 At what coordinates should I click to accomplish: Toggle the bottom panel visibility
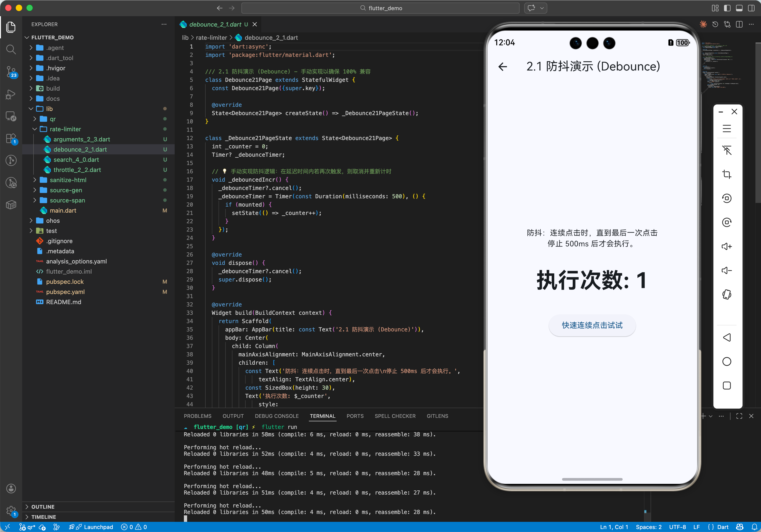739,8
